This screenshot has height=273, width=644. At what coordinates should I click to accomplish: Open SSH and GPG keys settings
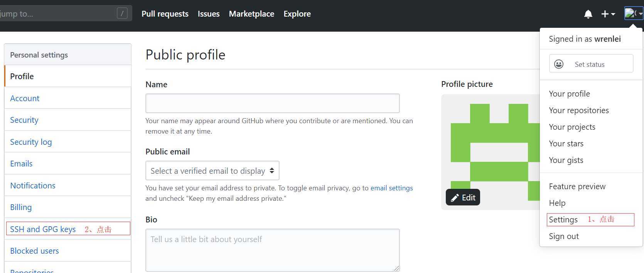click(x=67, y=229)
